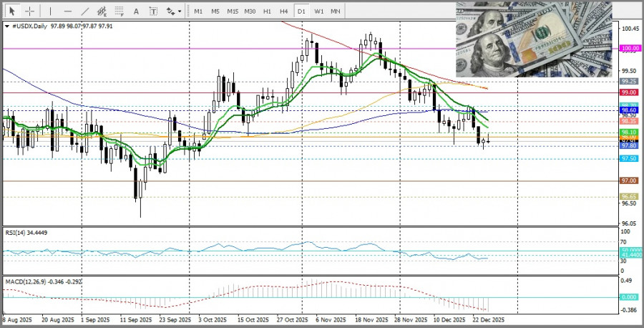644x328 pixels.
Task: Select the cursor arrow tool
Action: 13,11
